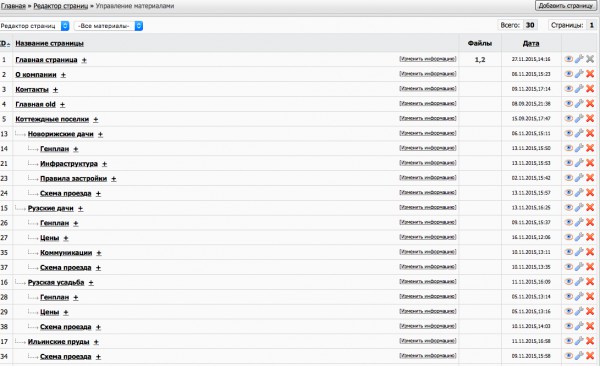
Task: Toggle the eye icon for О компании
Action: click(x=569, y=74)
